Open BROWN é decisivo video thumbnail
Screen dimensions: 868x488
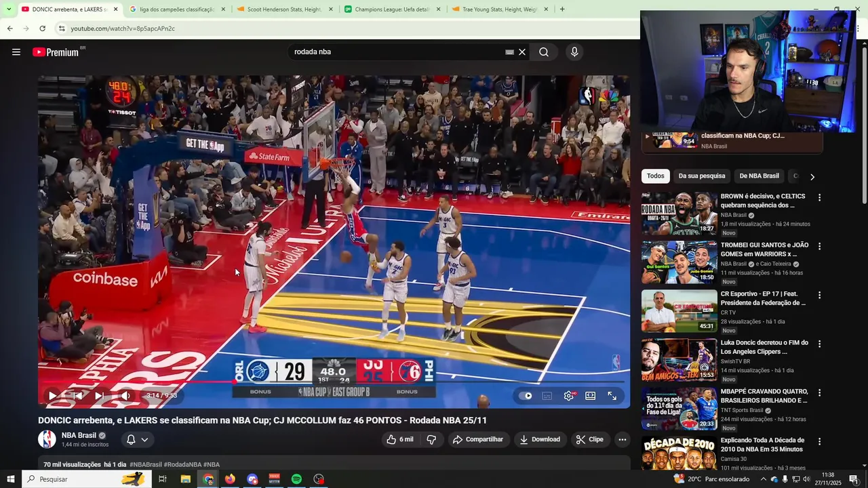pos(679,213)
